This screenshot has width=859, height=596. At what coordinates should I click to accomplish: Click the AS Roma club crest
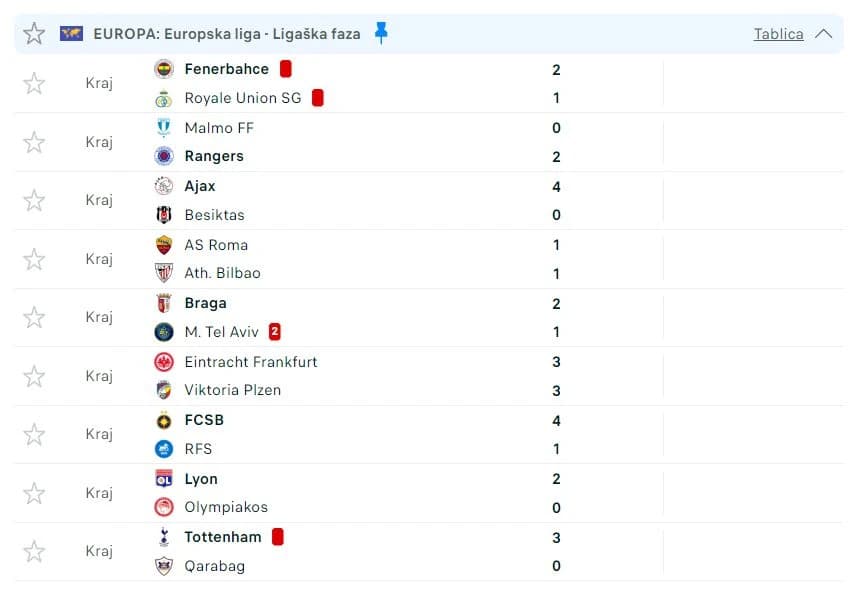click(x=164, y=245)
